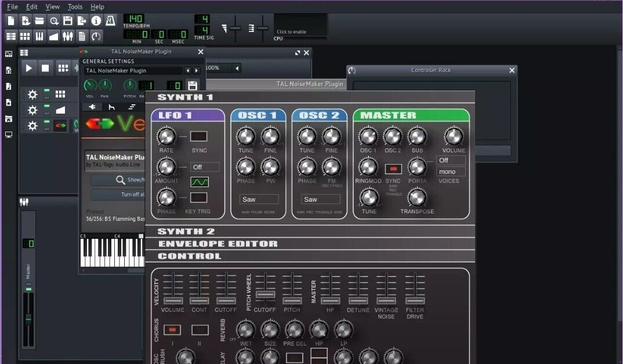Show the Beat+Bassline Editor toolbar icon

pyautogui.click(x=25, y=37)
